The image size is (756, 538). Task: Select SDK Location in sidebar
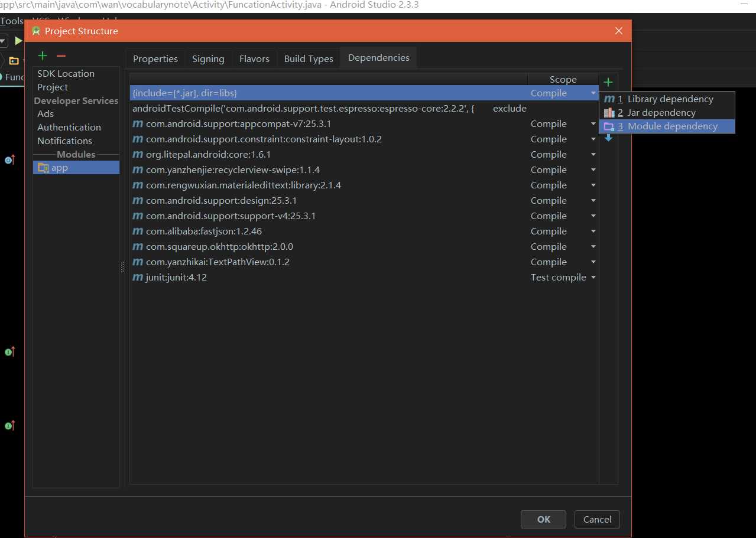[x=66, y=74]
